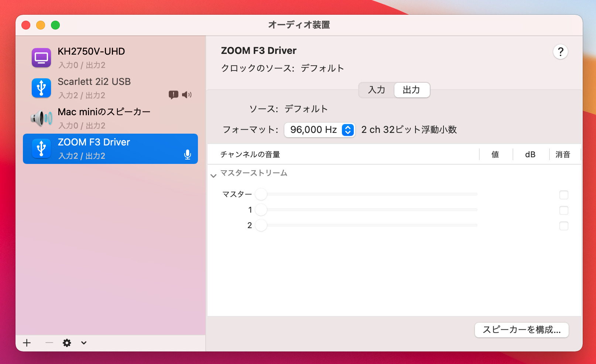This screenshot has width=596, height=364.
Task: Click the output speaker badge on Scarlett 2i2
Action: coord(187,95)
